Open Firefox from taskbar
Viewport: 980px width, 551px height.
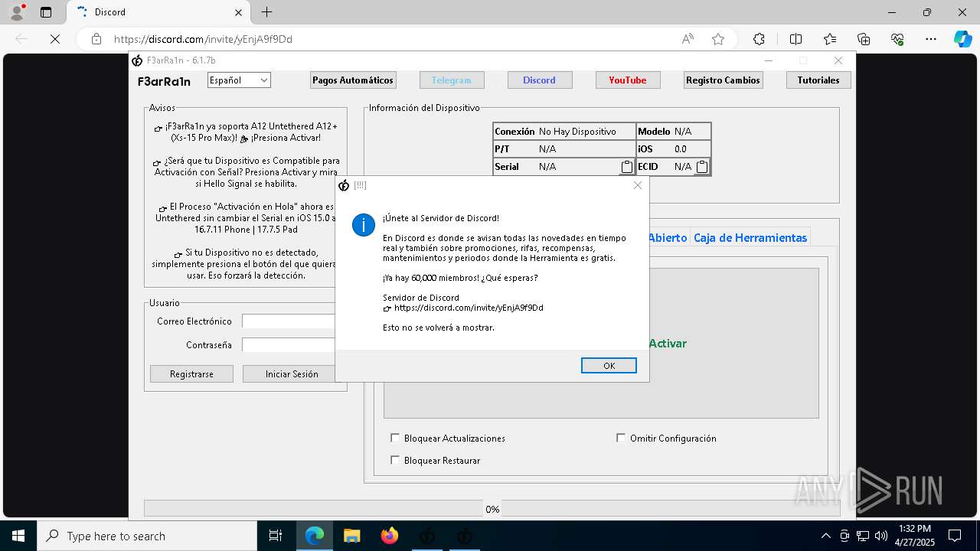(390, 536)
